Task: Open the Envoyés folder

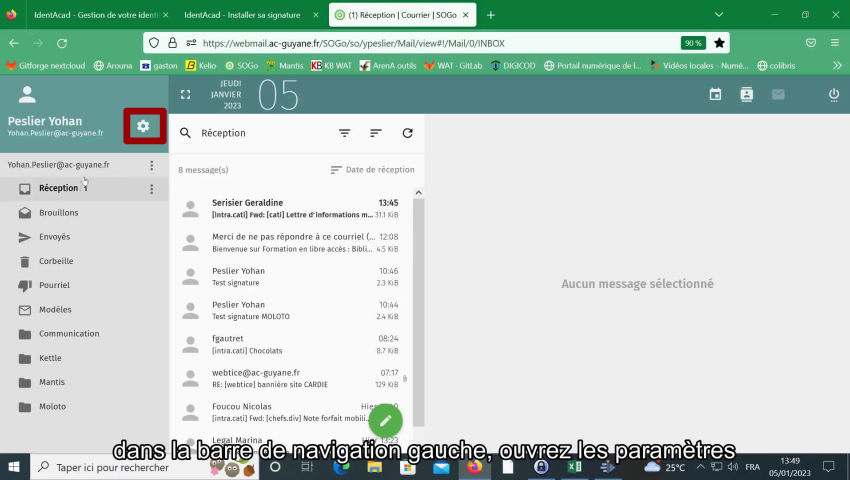Action: tap(54, 237)
